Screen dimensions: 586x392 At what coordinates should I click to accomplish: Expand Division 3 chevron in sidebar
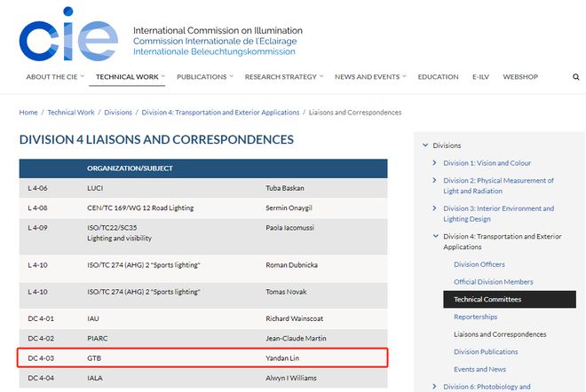[x=434, y=208]
